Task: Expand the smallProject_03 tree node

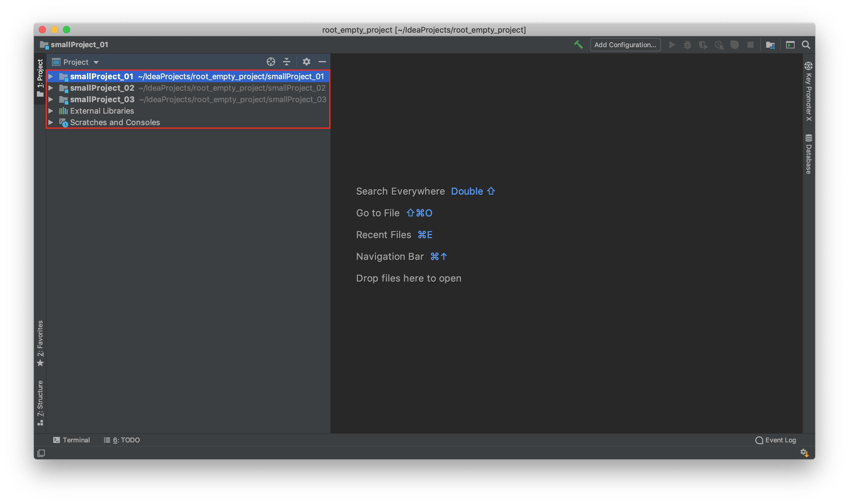Action: tap(50, 99)
